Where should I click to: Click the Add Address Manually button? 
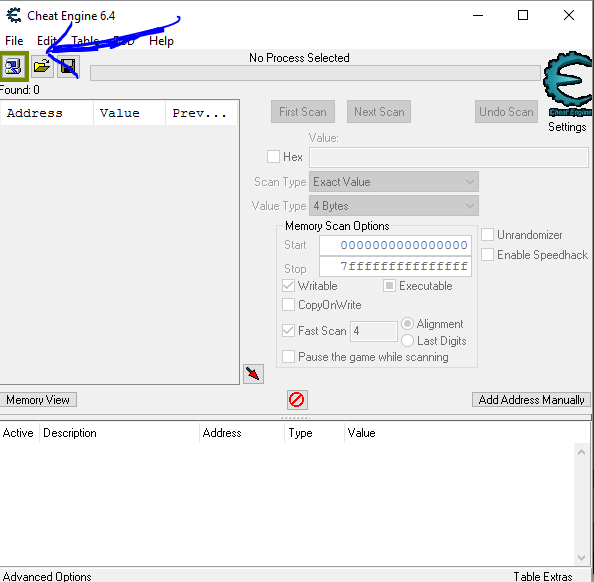[x=531, y=400]
